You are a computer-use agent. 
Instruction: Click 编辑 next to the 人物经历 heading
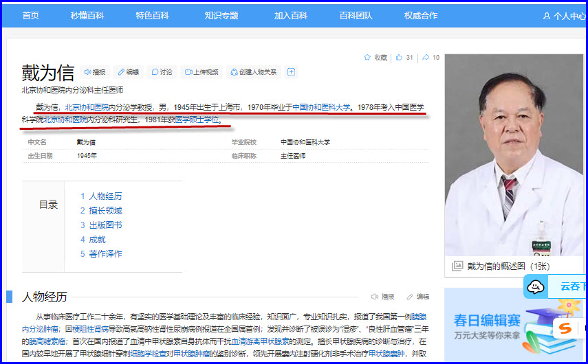pos(418,297)
